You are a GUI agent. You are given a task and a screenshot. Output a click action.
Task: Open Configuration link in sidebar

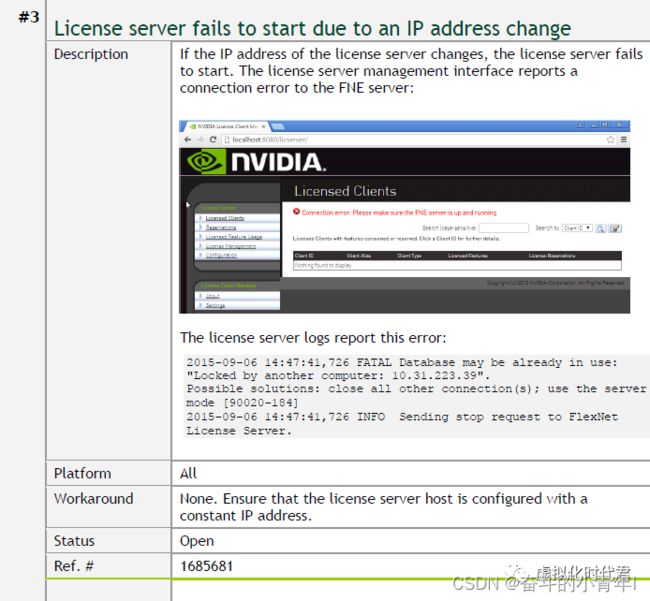click(221, 255)
